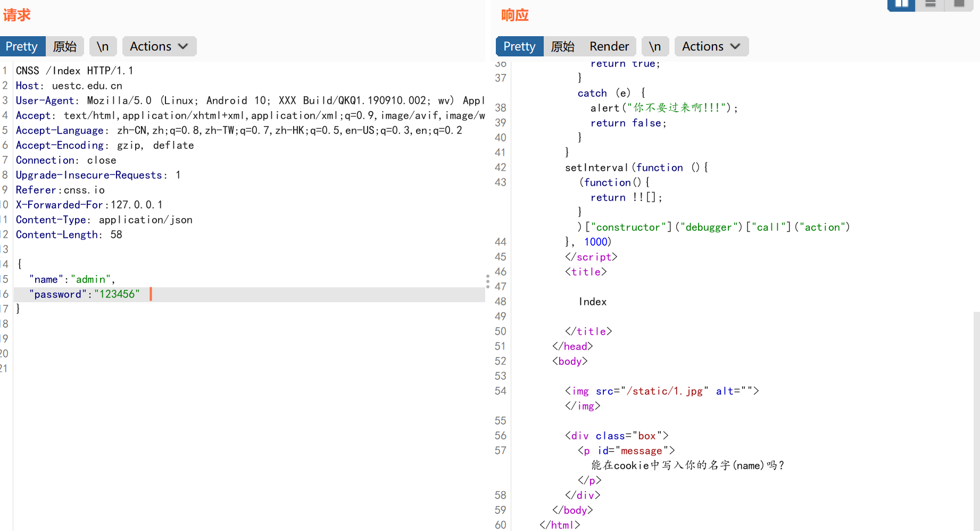The width and height of the screenshot is (980, 531).
Task: Select the response Pretty tab
Action: click(519, 46)
